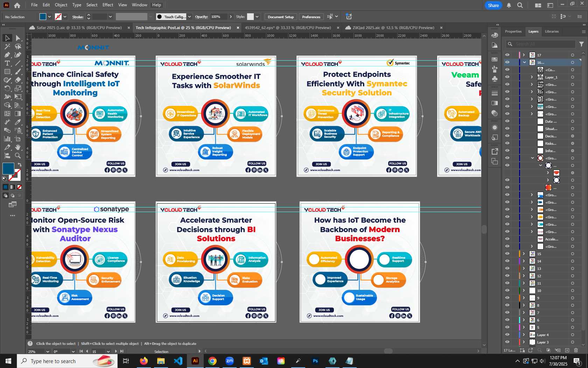
Task: Open the Window menu
Action: point(140,5)
